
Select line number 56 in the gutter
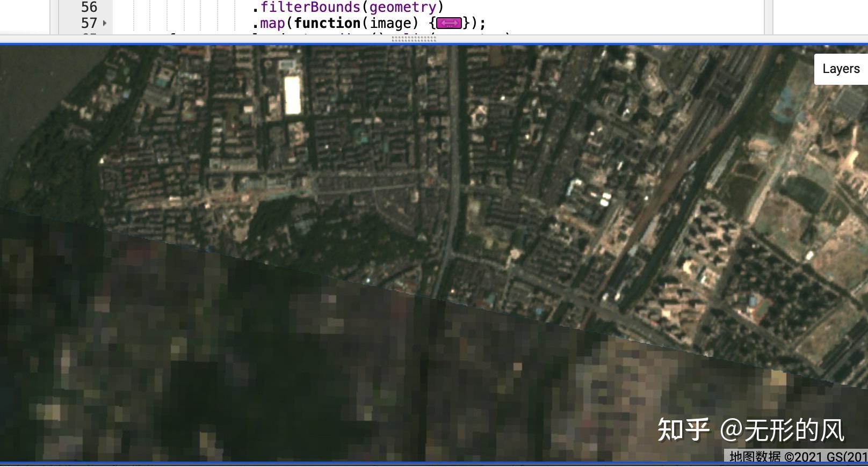click(x=89, y=7)
